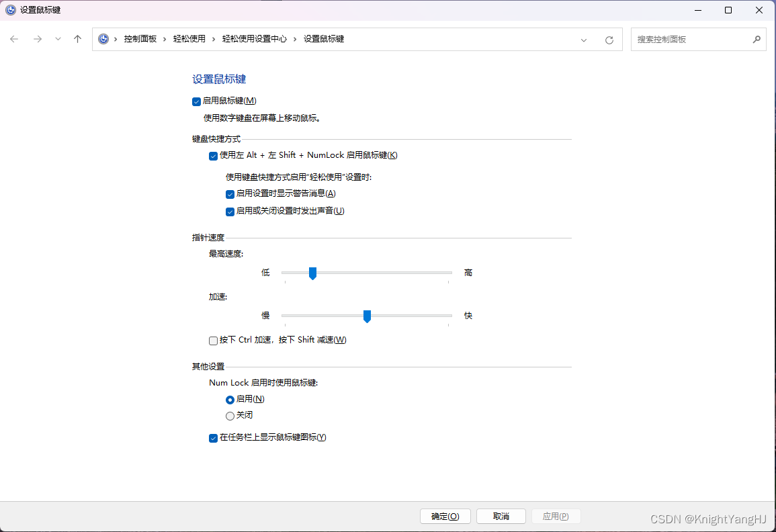Screen dimensions: 776x532
Task: Expand the address bar history dropdown
Action: tap(584, 40)
